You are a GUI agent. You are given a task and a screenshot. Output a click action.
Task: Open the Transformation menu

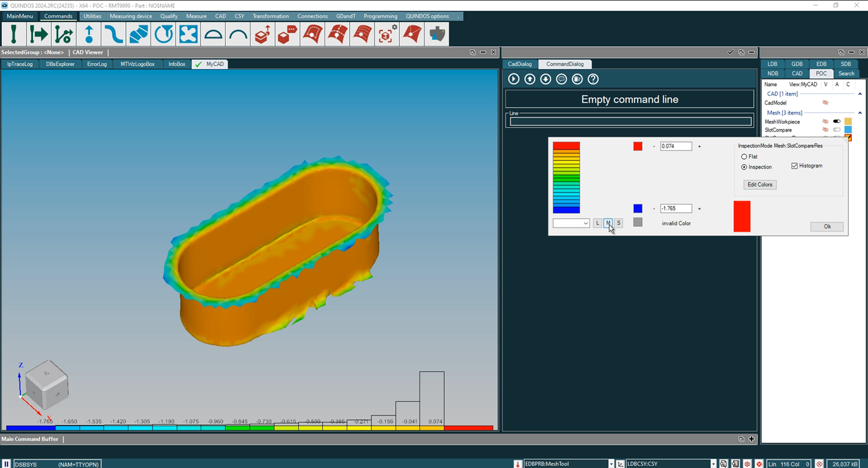click(271, 16)
